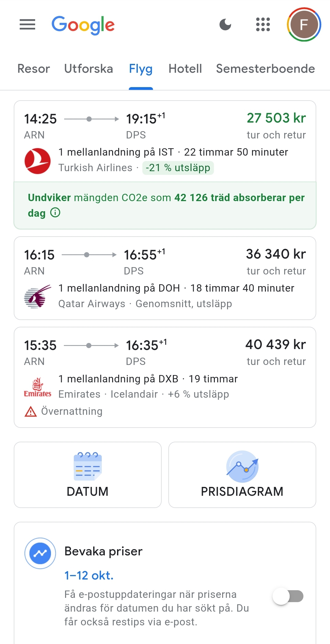Open the Google apps grid
The height and width of the screenshot is (644, 330).
[263, 24]
